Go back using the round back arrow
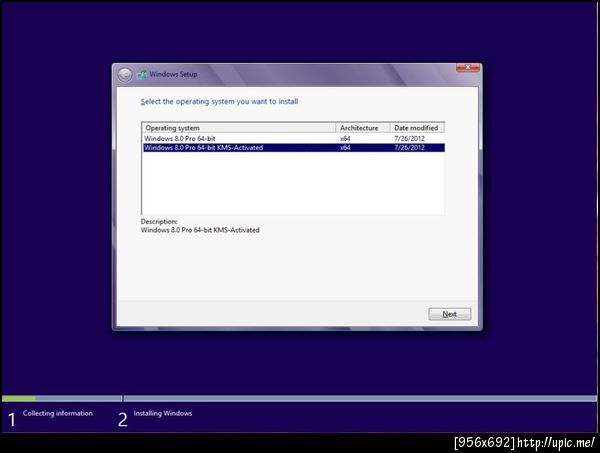The height and width of the screenshot is (453, 600). click(125, 75)
